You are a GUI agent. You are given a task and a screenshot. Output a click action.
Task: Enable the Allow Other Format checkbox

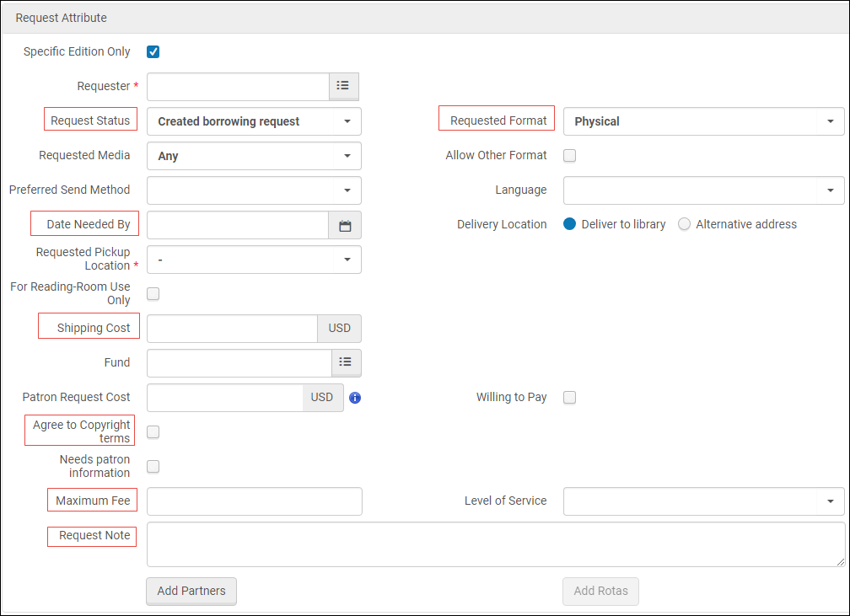[x=570, y=156]
